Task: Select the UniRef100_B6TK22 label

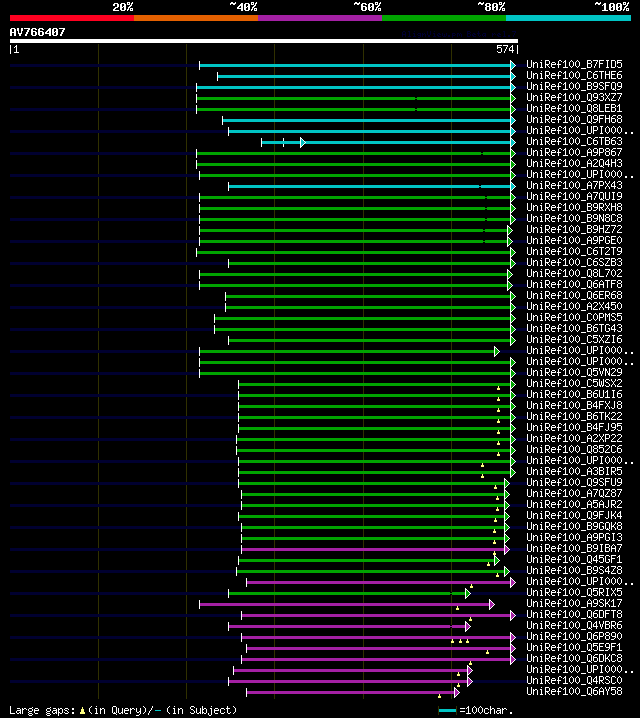Action: pos(574,416)
